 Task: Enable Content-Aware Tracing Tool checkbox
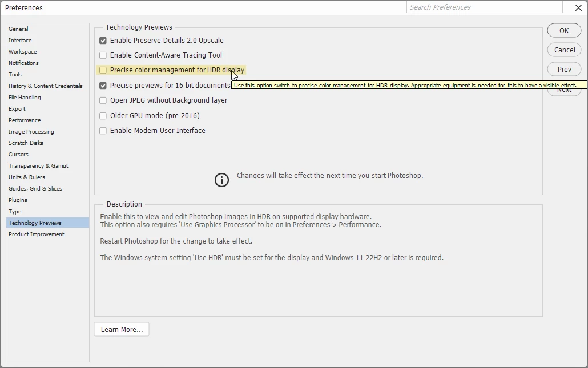pyautogui.click(x=103, y=55)
